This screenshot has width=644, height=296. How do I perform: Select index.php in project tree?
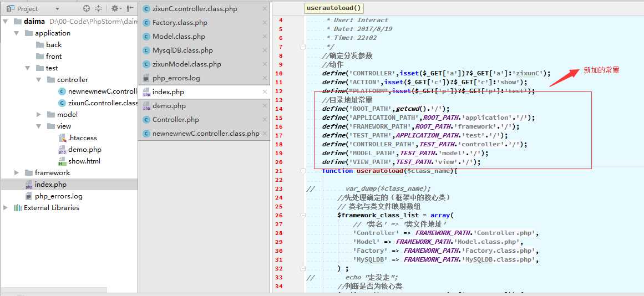point(50,185)
